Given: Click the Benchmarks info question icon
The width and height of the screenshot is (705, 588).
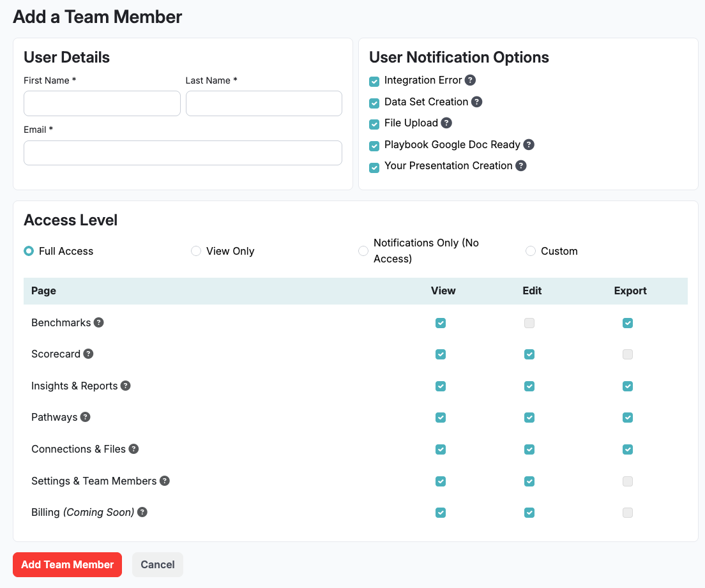Looking at the screenshot, I should click(x=99, y=323).
